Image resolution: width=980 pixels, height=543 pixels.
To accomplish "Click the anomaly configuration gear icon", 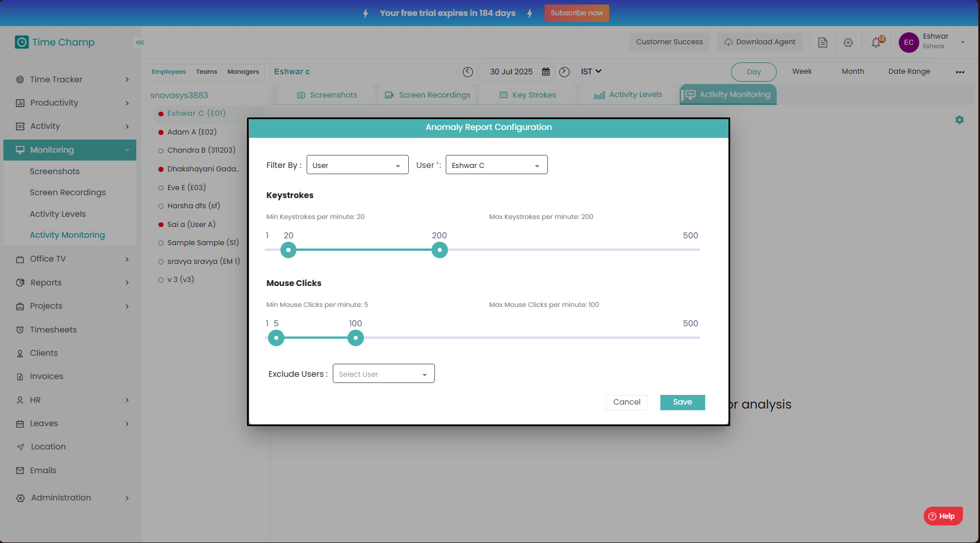I will click(x=960, y=120).
